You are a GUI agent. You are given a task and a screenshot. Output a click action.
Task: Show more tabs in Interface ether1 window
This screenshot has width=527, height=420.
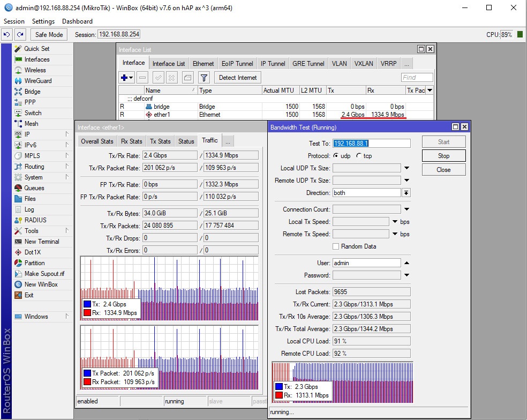(x=228, y=141)
